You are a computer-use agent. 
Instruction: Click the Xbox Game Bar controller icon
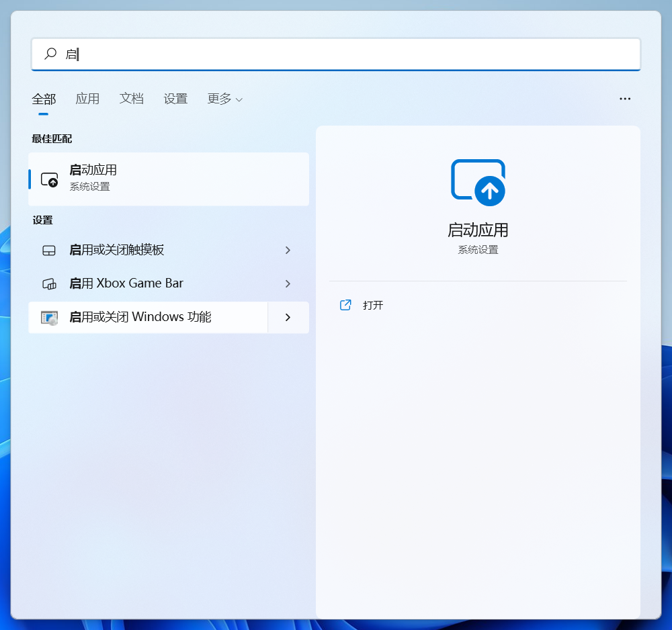point(48,283)
